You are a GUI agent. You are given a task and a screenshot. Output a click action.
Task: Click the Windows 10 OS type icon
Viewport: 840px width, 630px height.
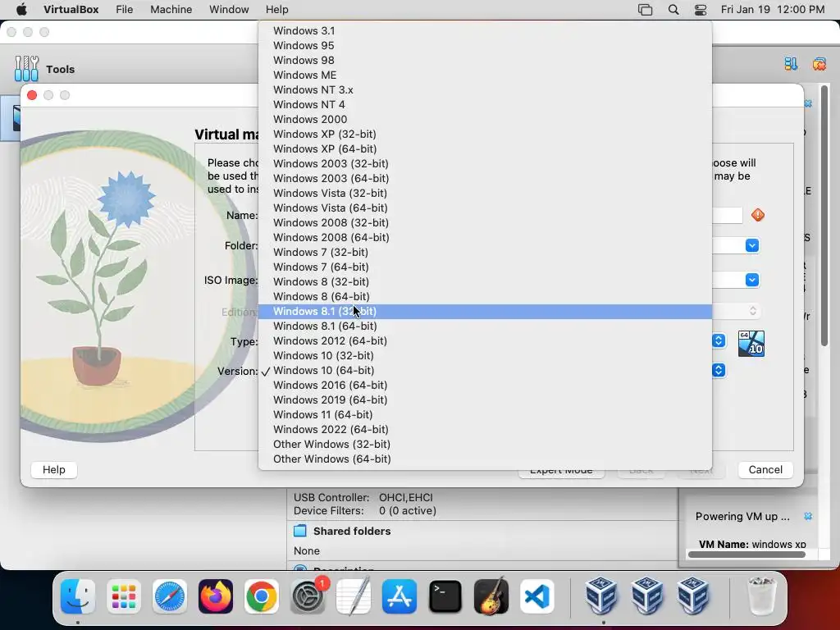tap(751, 344)
